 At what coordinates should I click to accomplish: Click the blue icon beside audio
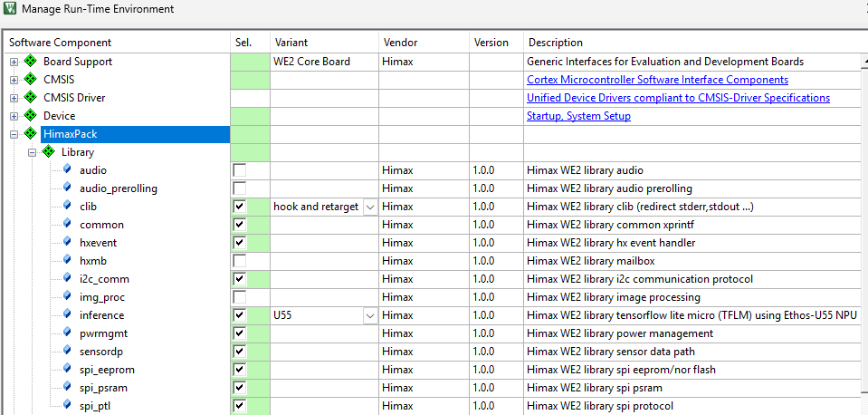coord(67,170)
